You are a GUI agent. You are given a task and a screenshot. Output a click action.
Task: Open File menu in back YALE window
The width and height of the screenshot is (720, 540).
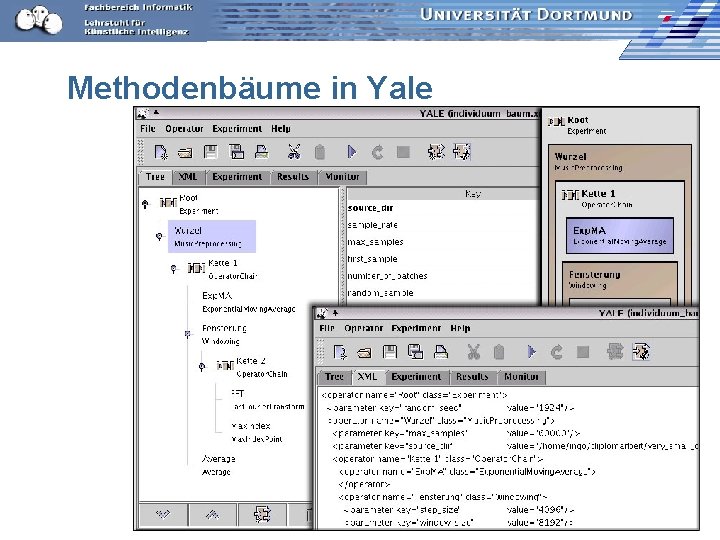[148, 129]
